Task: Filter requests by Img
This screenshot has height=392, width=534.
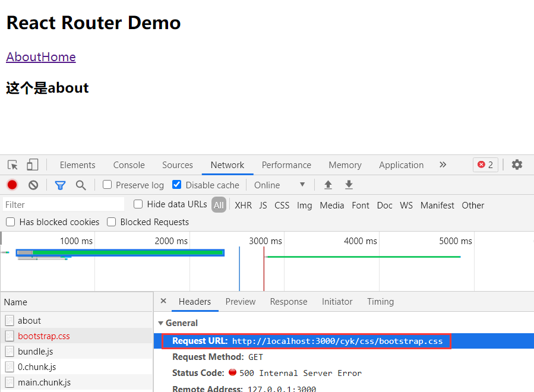Action: click(x=305, y=206)
